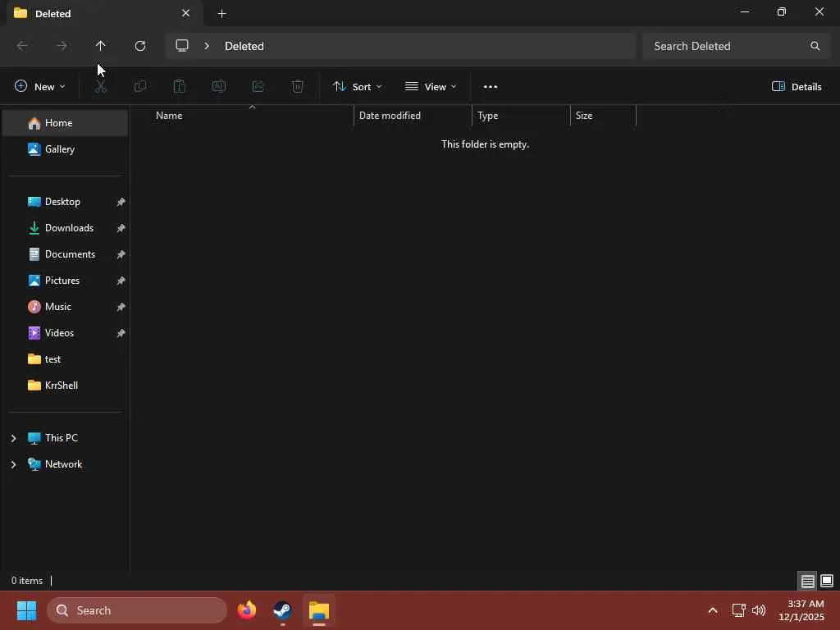Switch to details list view icon
This screenshot has height=630, width=840.
[808, 581]
